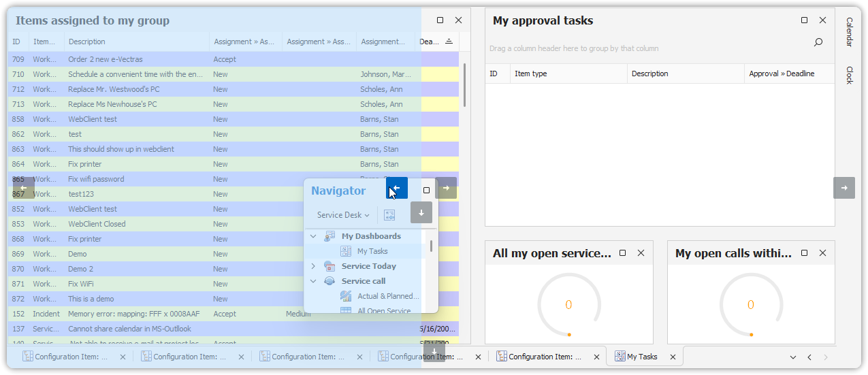868x375 pixels.
Task: Click the dock-down arrow inside the Navigator panel
Action: 421,212
